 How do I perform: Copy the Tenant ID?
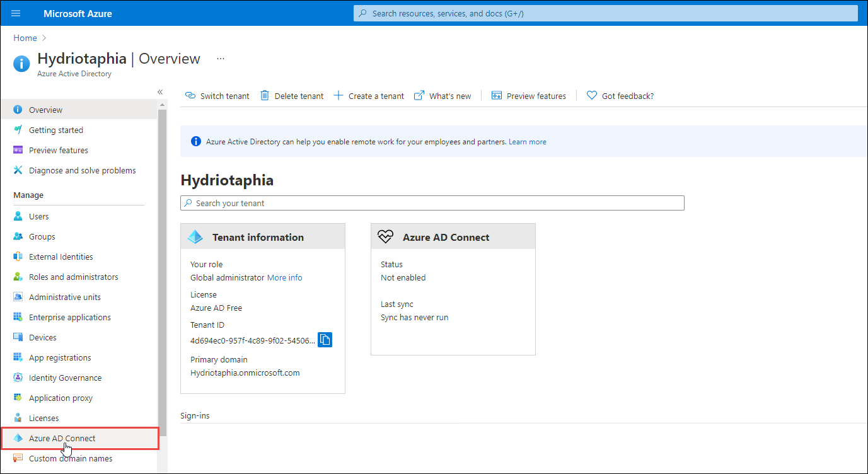coord(324,339)
